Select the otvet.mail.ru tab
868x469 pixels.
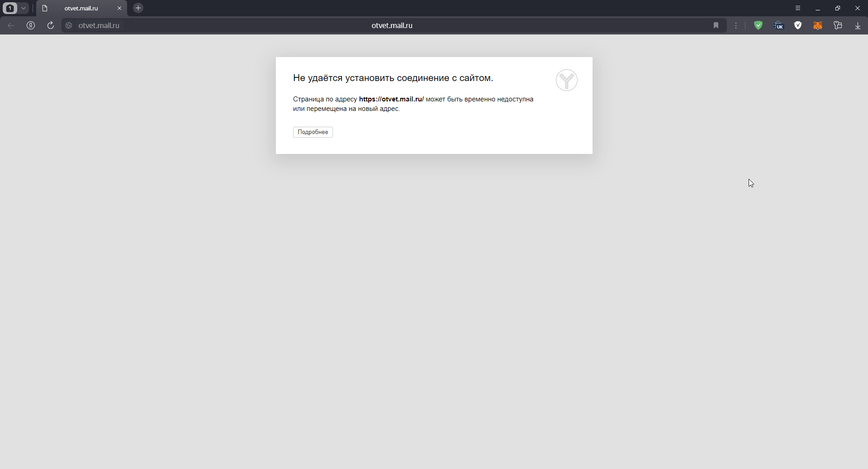coord(81,8)
